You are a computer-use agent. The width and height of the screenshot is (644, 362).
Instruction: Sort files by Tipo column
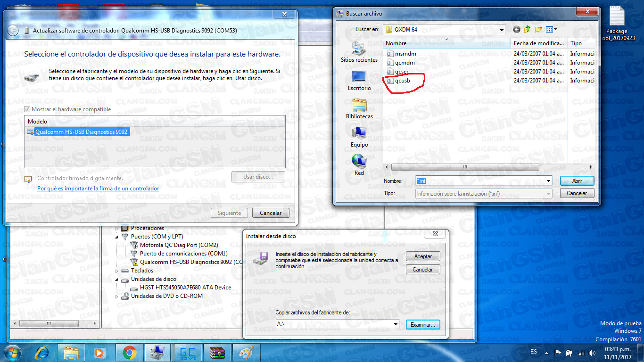click(x=581, y=43)
